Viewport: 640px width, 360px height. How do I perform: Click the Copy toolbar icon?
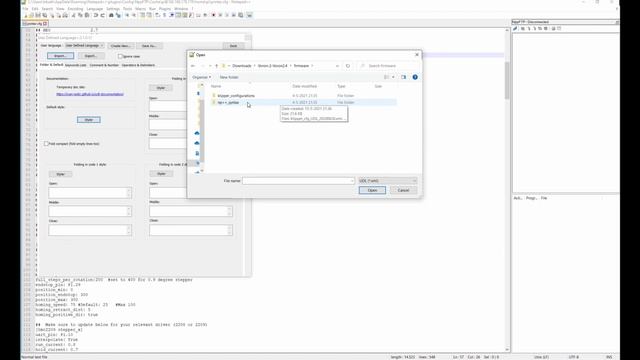point(80,15)
